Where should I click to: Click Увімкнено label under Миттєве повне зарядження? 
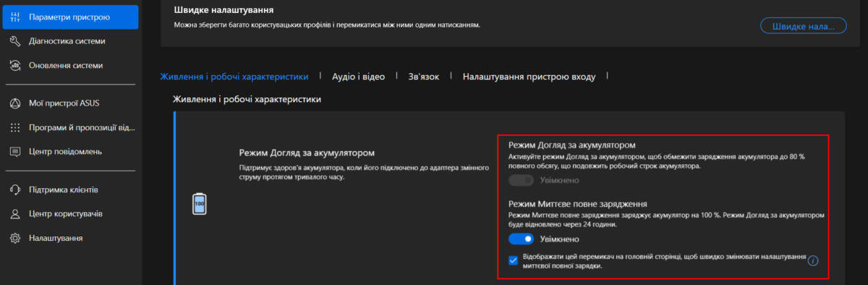(559, 239)
